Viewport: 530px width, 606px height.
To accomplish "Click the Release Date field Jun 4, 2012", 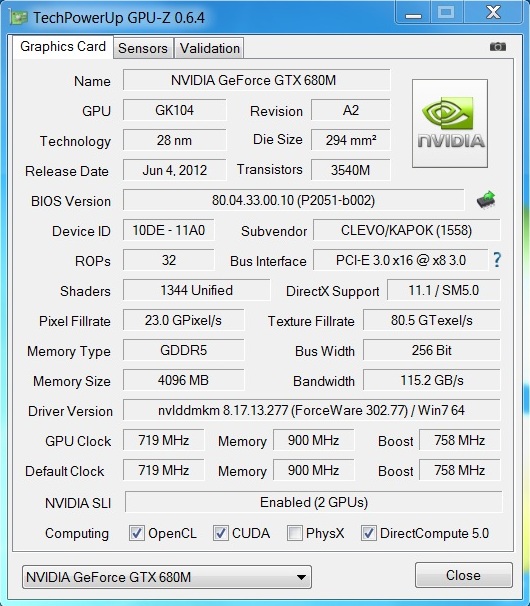I will coord(174,170).
